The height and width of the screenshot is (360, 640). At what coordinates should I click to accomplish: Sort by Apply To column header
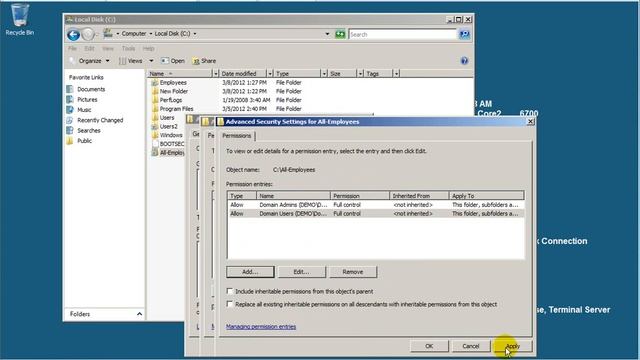[x=486, y=196]
